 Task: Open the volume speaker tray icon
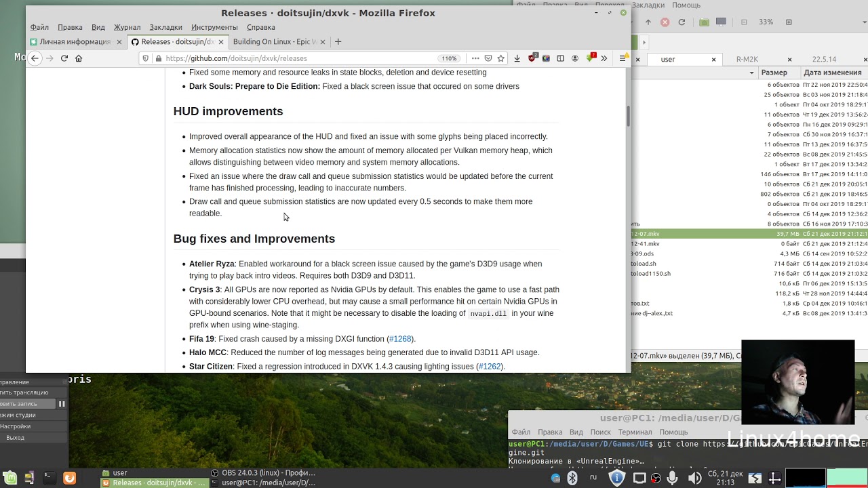click(x=695, y=478)
